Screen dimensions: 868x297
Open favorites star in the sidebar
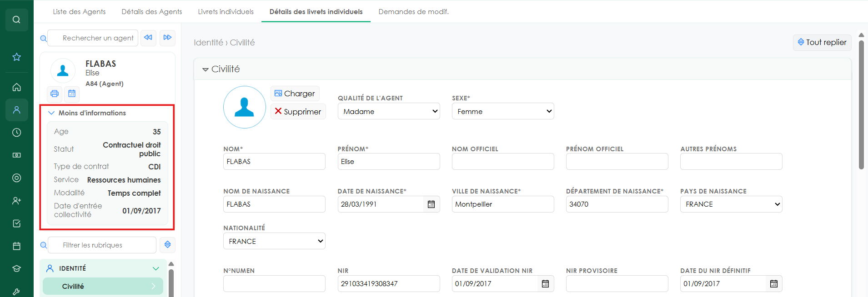point(16,57)
